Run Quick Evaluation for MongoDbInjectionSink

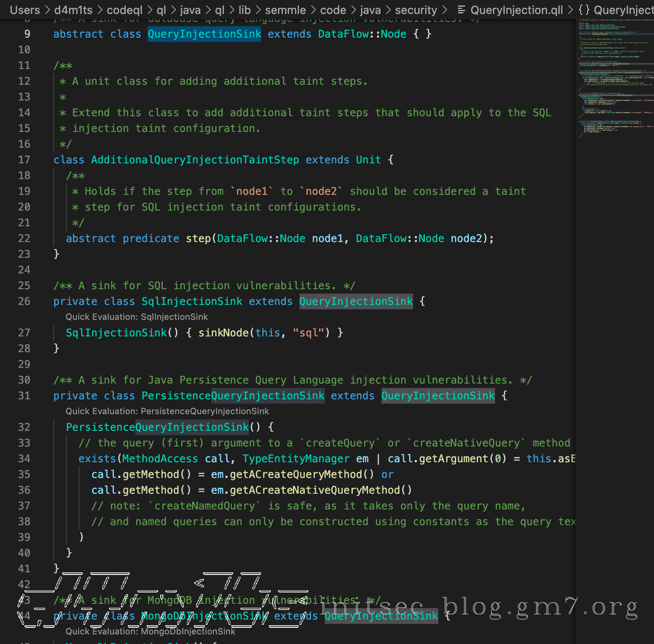pos(151,631)
